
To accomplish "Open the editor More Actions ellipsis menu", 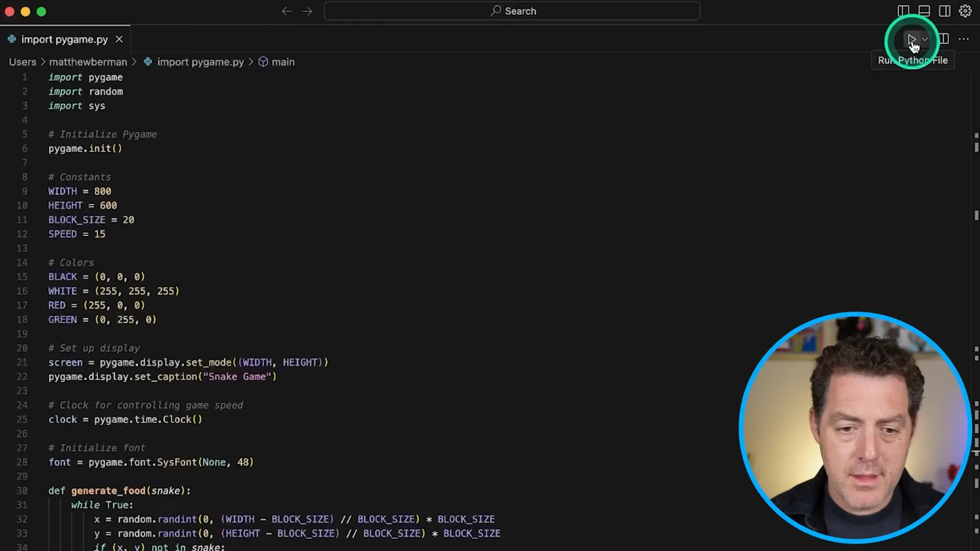I will coord(963,39).
